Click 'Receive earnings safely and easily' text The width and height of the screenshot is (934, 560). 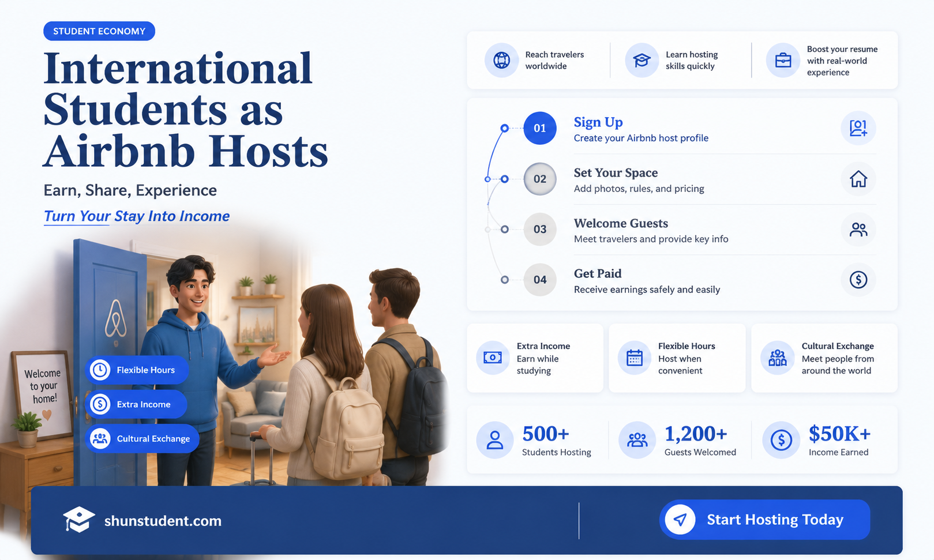pyautogui.click(x=647, y=290)
